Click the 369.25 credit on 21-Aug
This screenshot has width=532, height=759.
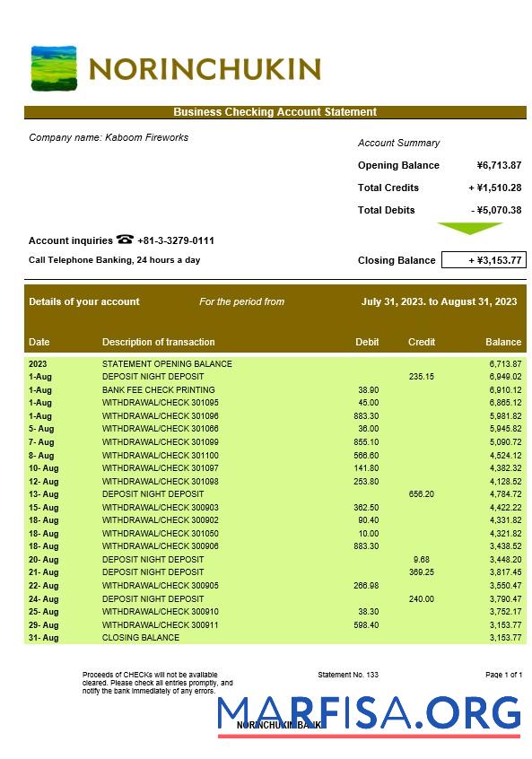(421, 571)
